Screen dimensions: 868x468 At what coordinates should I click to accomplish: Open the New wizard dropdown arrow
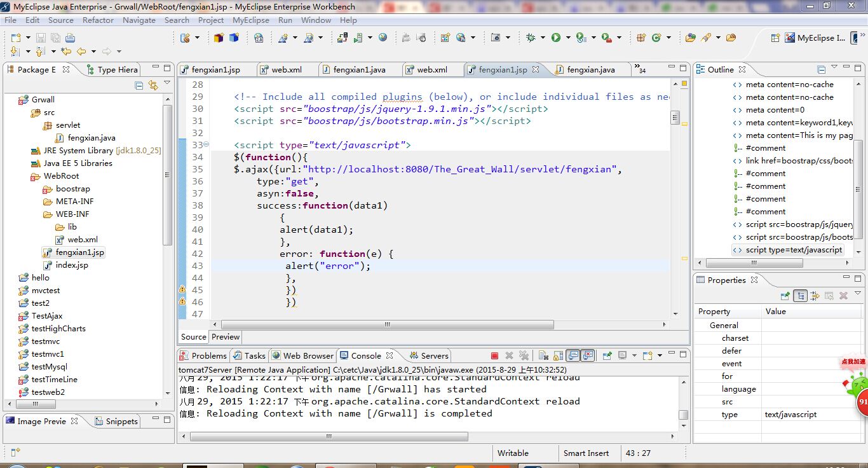click(x=28, y=38)
